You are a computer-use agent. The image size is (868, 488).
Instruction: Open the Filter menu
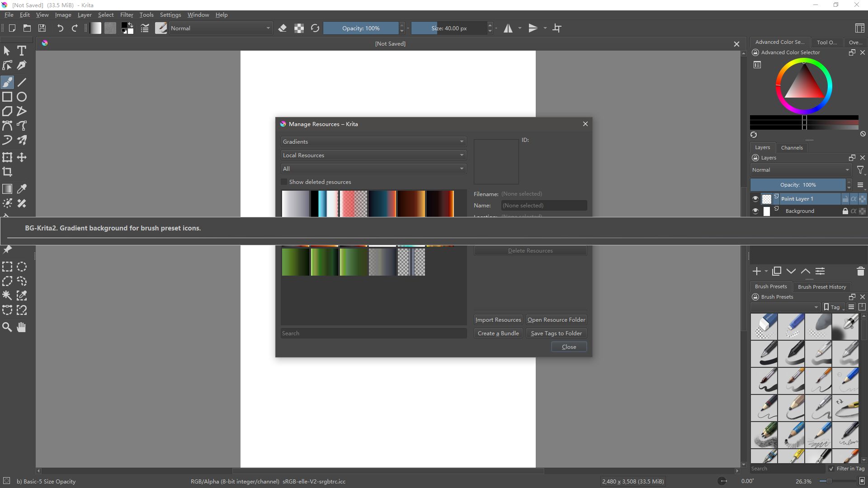point(127,15)
